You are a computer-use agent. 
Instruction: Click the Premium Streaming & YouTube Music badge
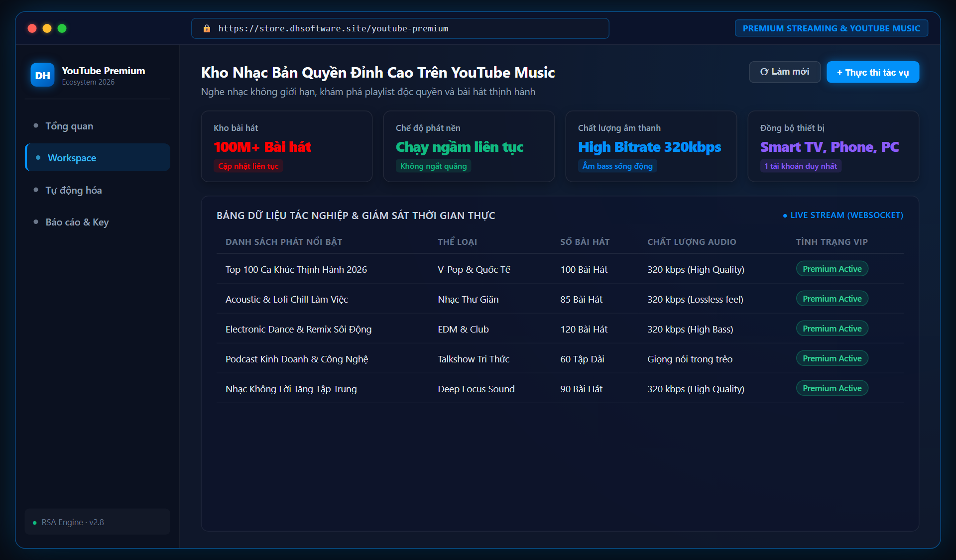coord(832,28)
